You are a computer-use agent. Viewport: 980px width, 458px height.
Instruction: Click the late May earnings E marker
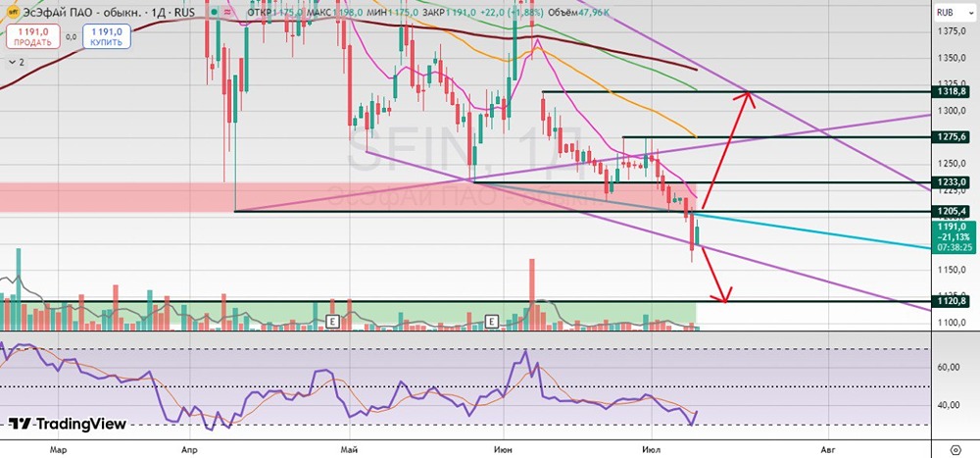(492, 322)
